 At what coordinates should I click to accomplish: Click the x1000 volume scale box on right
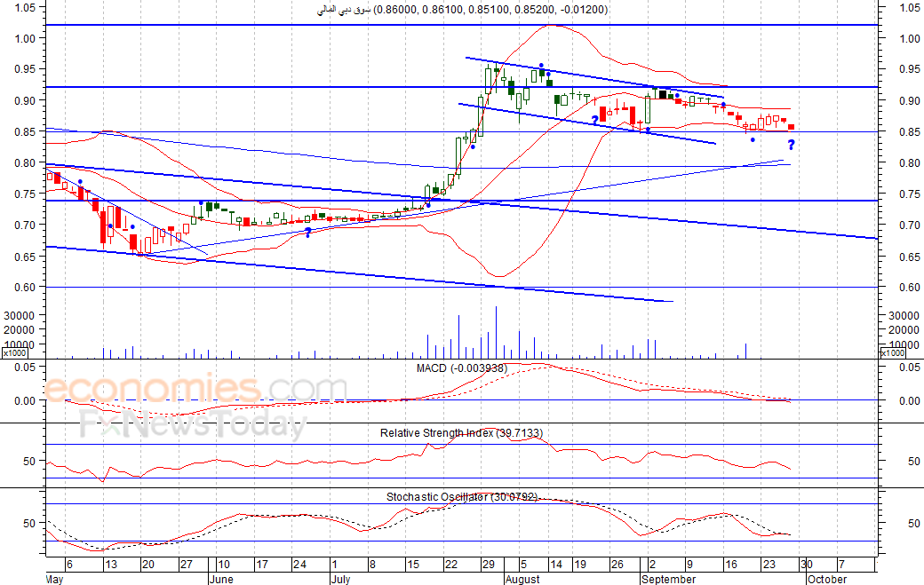tap(892, 353)
